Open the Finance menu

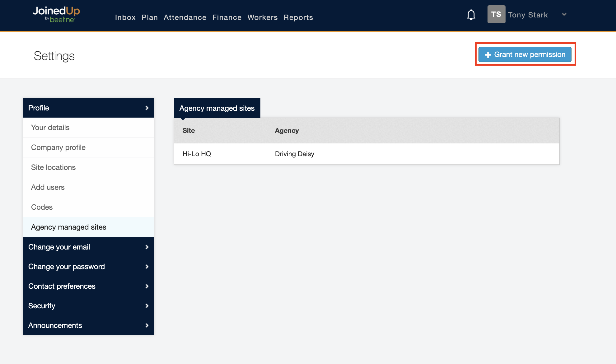click(x=227, y=17)
